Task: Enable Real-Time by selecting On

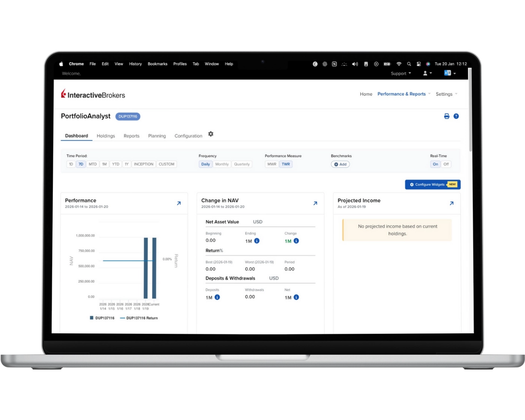Action: click(x=435, y=164)
